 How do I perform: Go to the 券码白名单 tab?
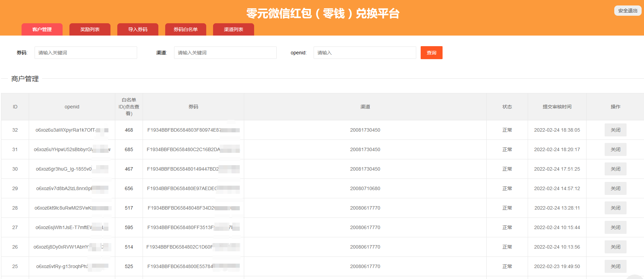(x=186, y=29)
